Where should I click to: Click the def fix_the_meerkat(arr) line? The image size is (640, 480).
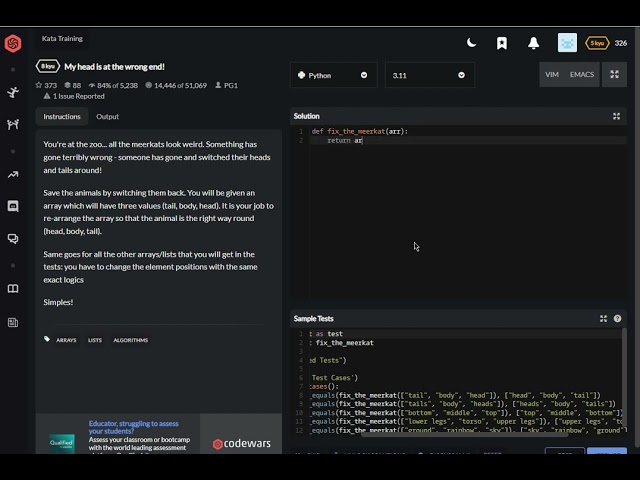(x=360, y=131)
